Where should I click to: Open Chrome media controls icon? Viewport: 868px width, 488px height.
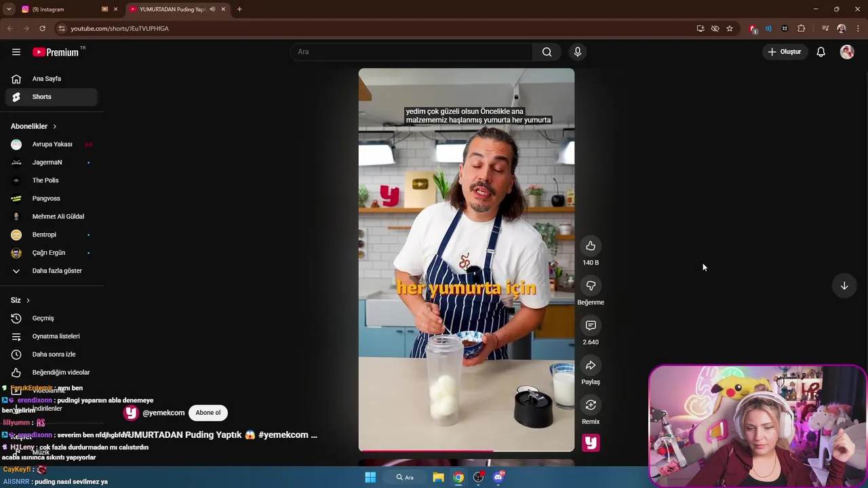click(x=825, y=28)
